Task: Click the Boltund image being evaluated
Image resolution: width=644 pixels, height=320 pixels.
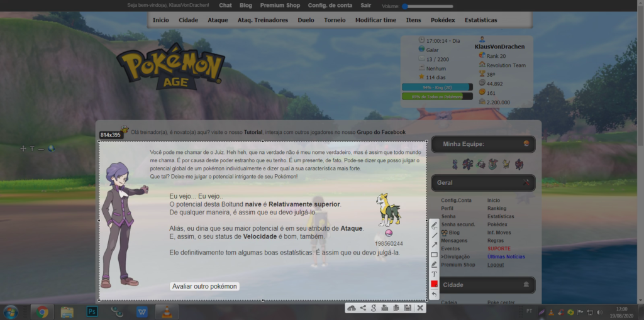Action: (x=388, y=210)
